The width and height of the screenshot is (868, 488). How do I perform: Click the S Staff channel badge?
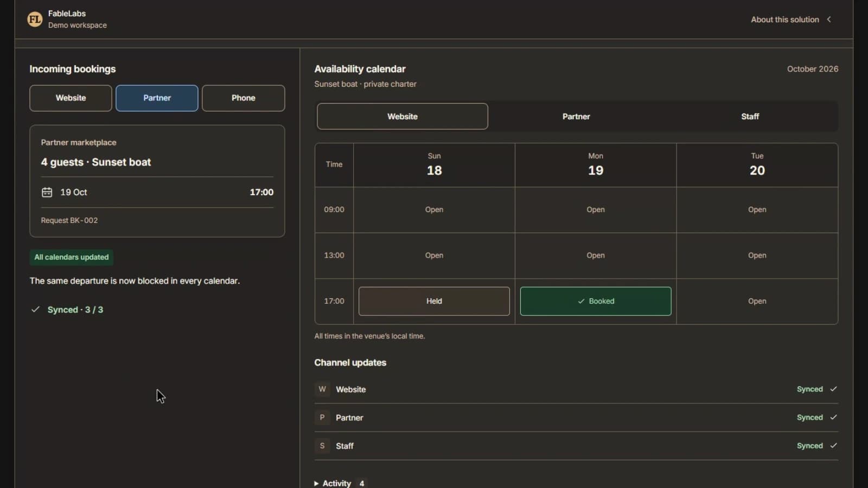[322, 446]
